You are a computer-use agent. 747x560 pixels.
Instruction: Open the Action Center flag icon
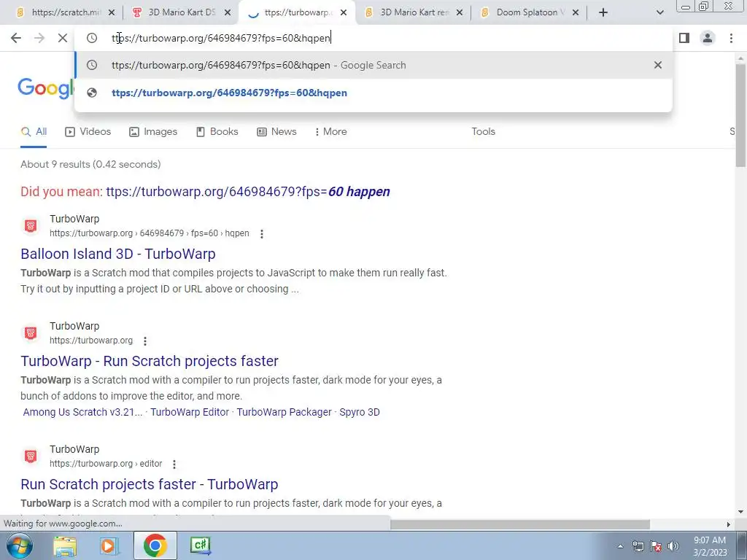pyautogui.click(x=656, y=546)
